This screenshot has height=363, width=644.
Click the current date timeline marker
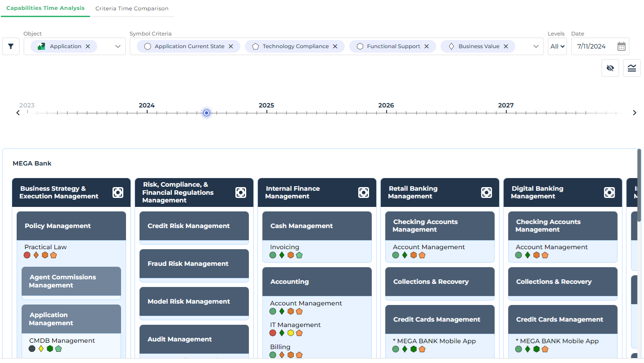(x=207, y=113)
